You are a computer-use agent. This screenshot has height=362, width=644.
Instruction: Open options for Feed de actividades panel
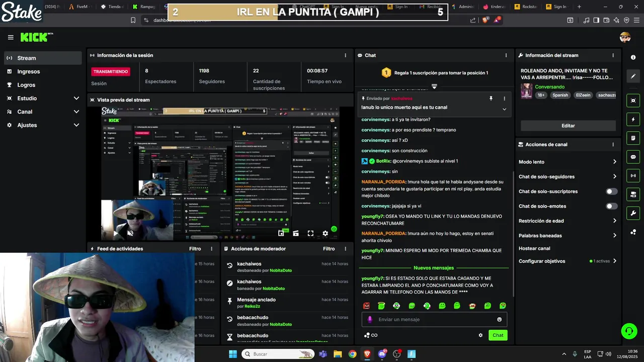211,249
